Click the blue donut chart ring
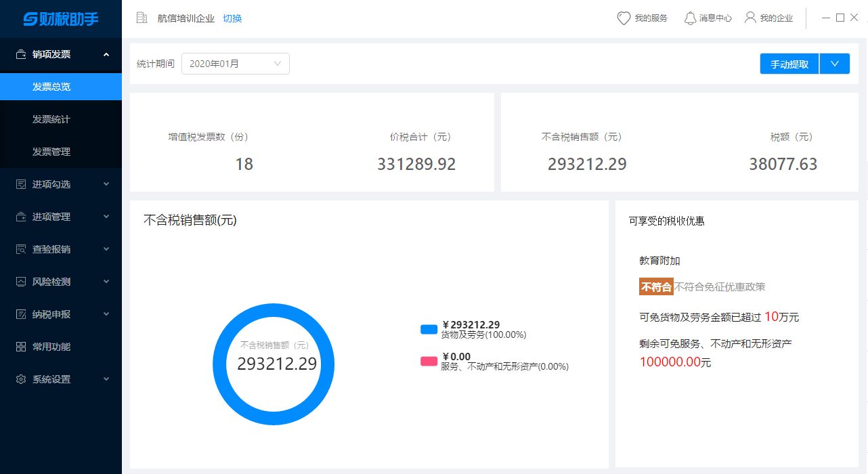The width and height of the screenshot is (868, 474). 274,309
